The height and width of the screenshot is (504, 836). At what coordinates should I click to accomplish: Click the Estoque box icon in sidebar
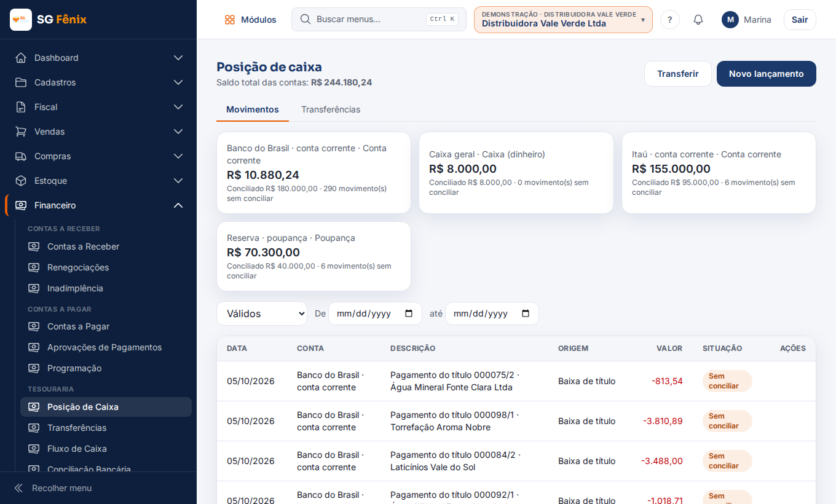tap(21, 181)
